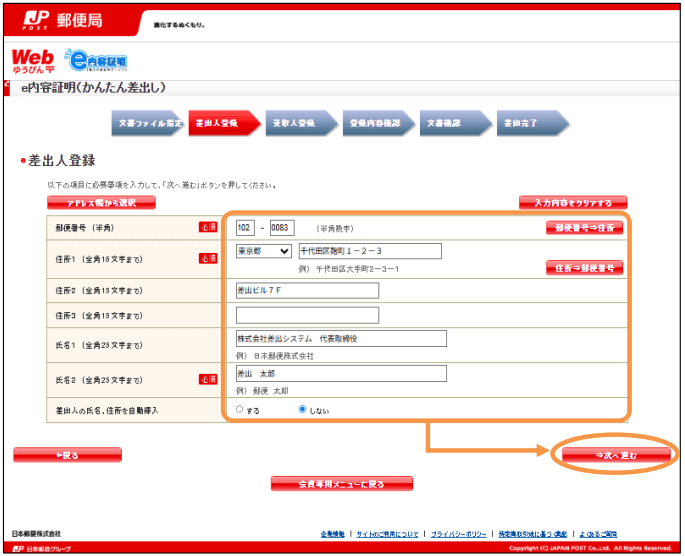Open 特定商取引法に基づく表記 footer link

(533, 534)
